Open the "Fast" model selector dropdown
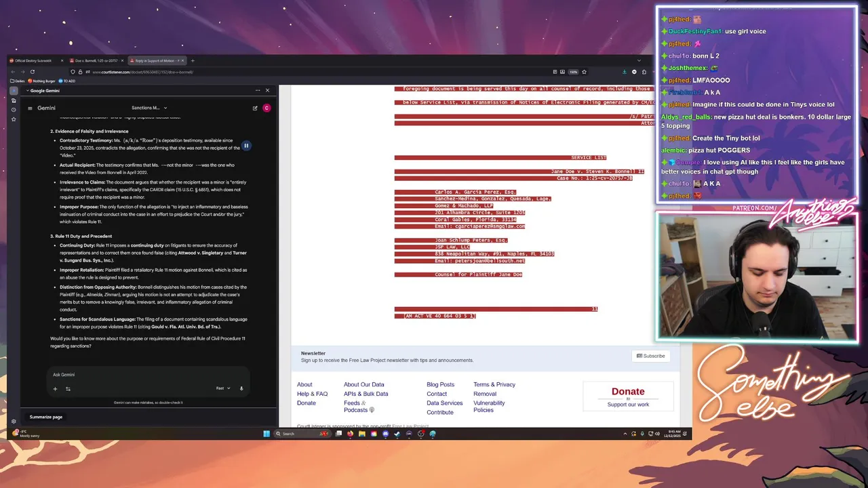The image size is (868, 488). tap(223, 388)
